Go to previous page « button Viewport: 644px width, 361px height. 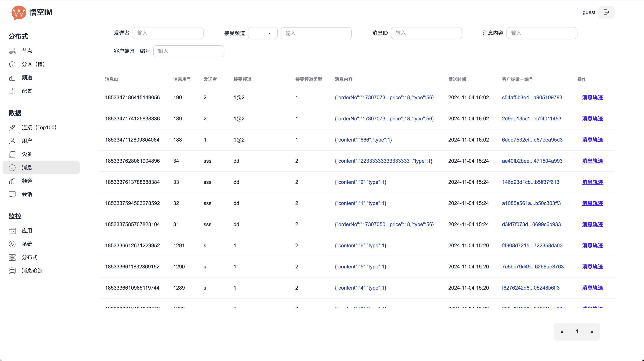(x=562, y=332)
